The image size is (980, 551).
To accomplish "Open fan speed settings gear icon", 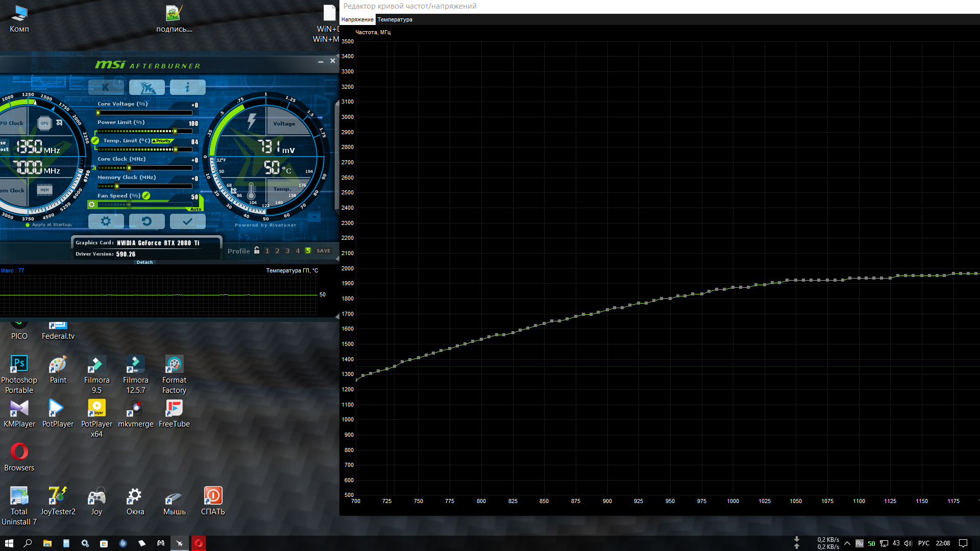I will [92, 205].
